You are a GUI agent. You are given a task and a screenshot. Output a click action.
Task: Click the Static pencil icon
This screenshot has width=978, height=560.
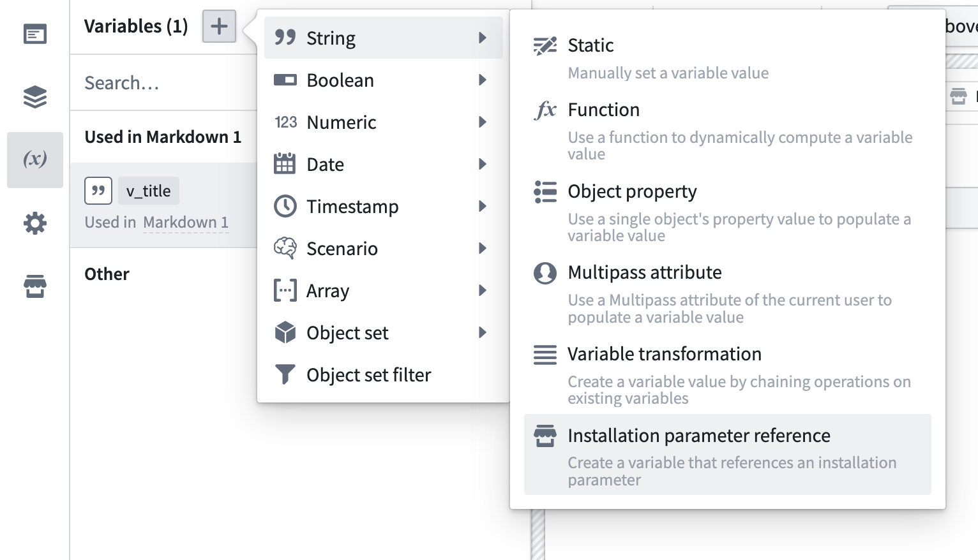click(545, 46)
